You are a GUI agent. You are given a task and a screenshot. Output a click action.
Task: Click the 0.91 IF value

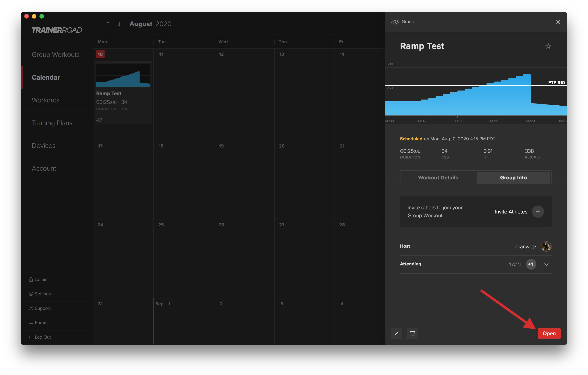click(488, 151)
